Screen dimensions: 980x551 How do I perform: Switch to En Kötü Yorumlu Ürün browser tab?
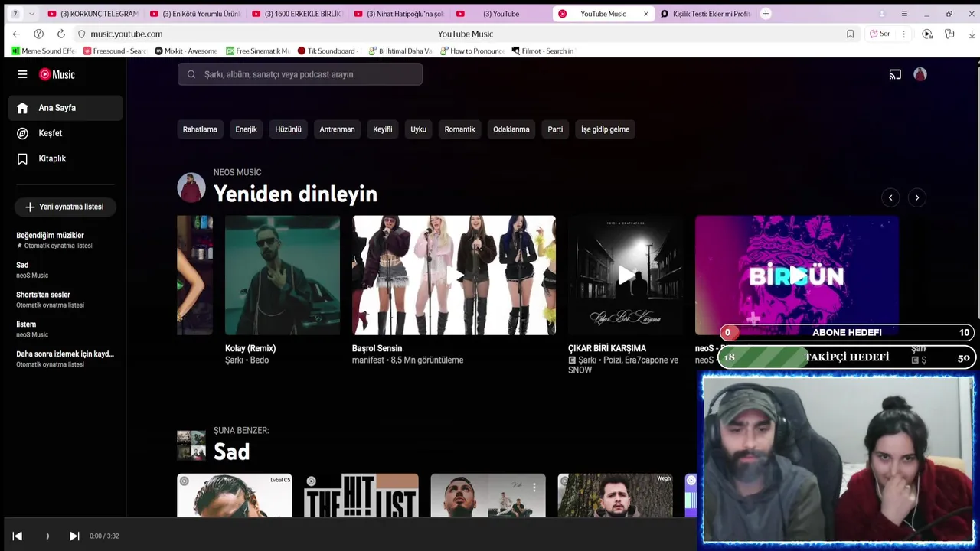tap(194, 14)
